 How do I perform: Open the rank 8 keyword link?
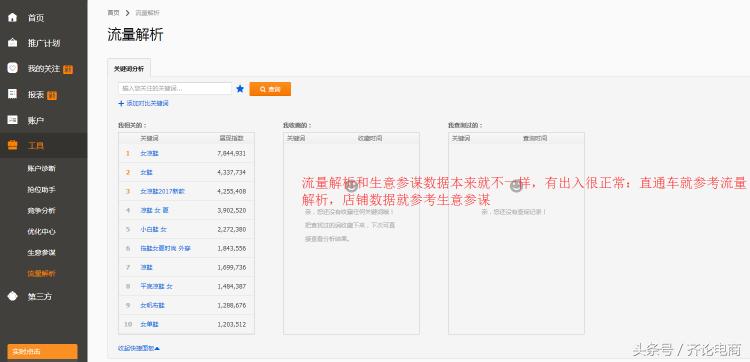tap(156, 286)
